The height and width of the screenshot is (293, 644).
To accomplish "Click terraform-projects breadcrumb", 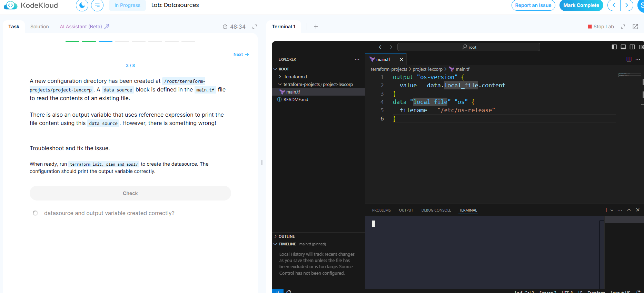I will point(389,69).
